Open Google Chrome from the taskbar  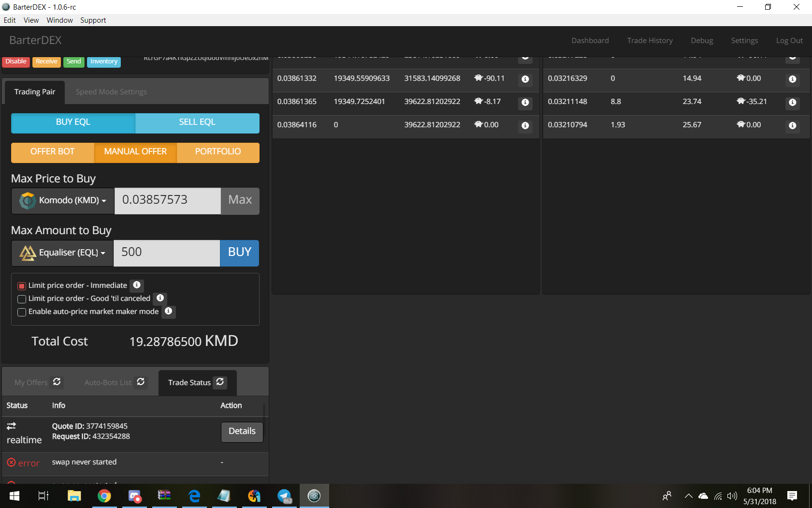pyautogui.click(x=104, y=496)
